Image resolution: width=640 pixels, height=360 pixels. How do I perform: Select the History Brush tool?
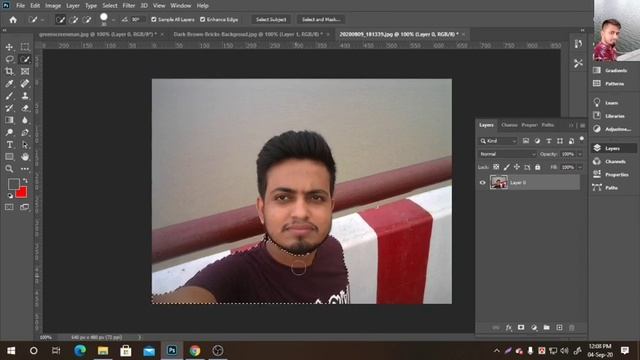[x=9, y=108]
